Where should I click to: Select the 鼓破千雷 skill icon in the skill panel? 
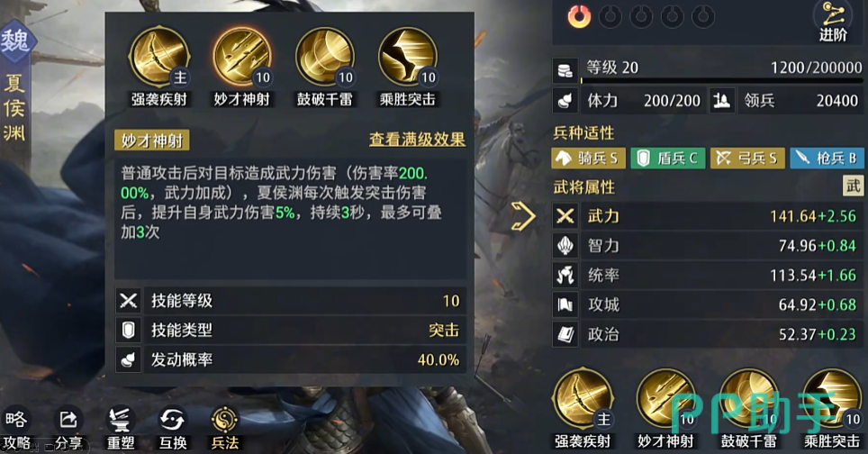pyautogui.click(x=325, y=57)
